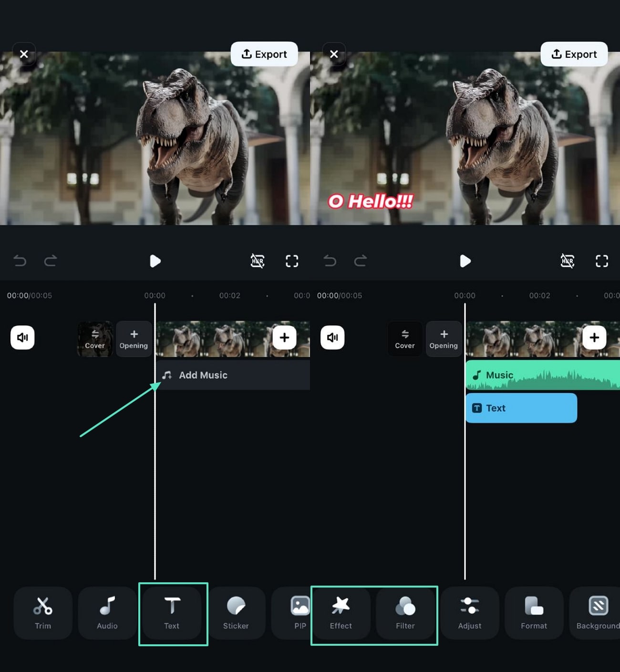This screenshot has width=620, height=672.
Task: Select the PIP tool
Action: [299, 613]
